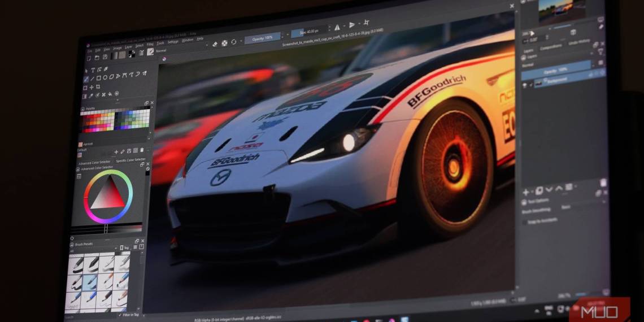This screenshot has width=644, height=322.
Task: Open the fill gradients chooser
Action: pyautogui.click(x=114, y=55)
